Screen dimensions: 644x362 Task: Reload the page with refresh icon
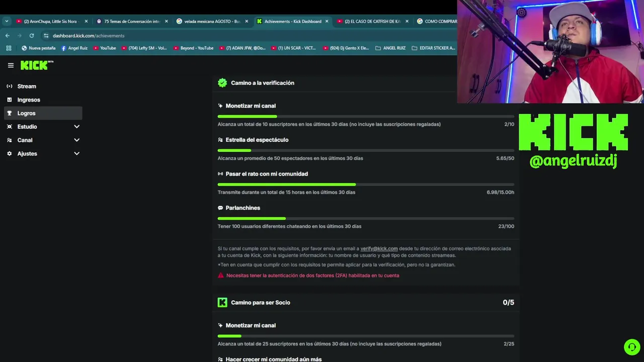32,36
